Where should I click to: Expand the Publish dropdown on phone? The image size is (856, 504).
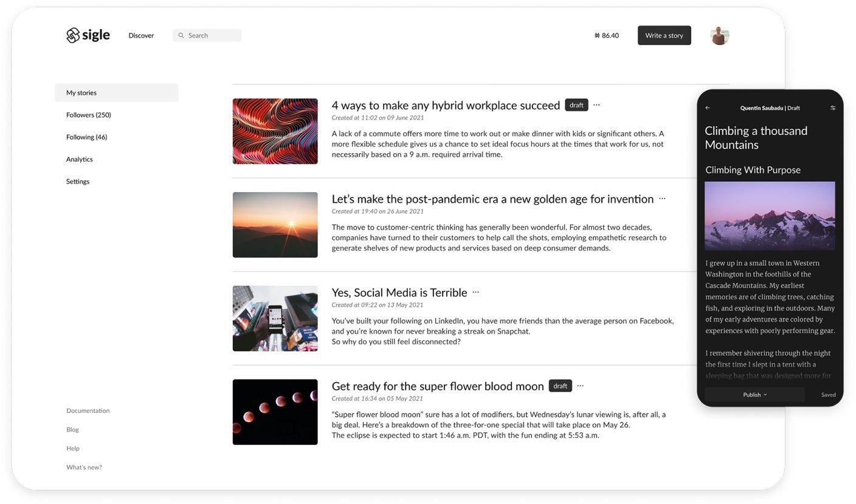click(754, 395)
